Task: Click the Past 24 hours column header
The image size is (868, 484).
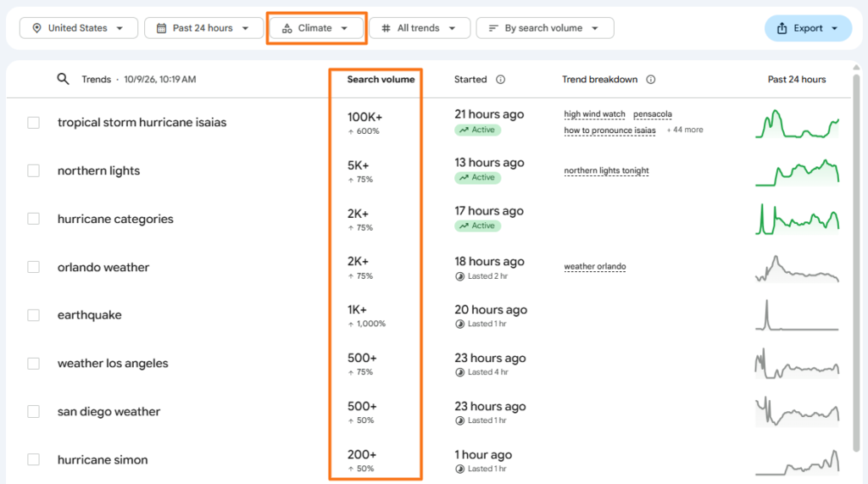Action: point(797,80)
